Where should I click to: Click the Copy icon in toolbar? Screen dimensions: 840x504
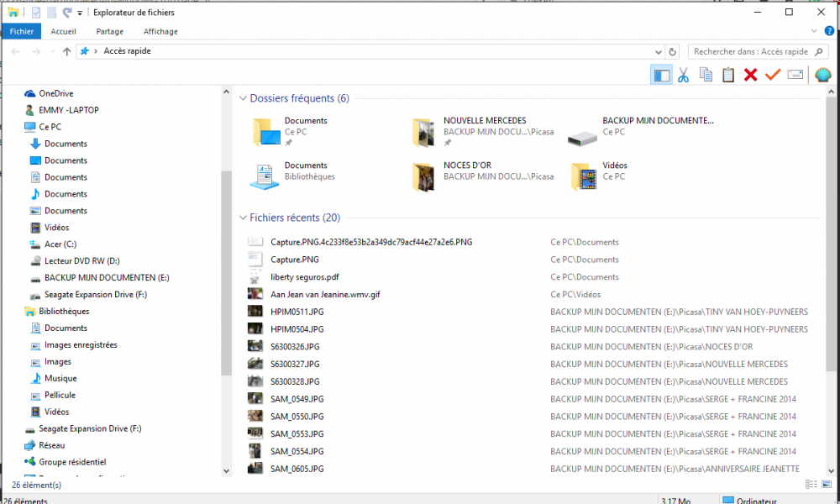click(x=706, y=75)
